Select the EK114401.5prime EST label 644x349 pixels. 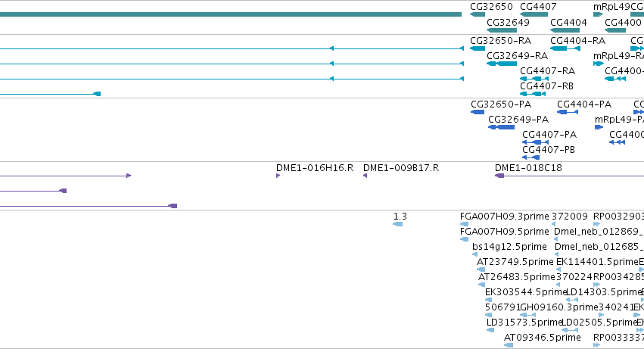(x=597, y=262)
